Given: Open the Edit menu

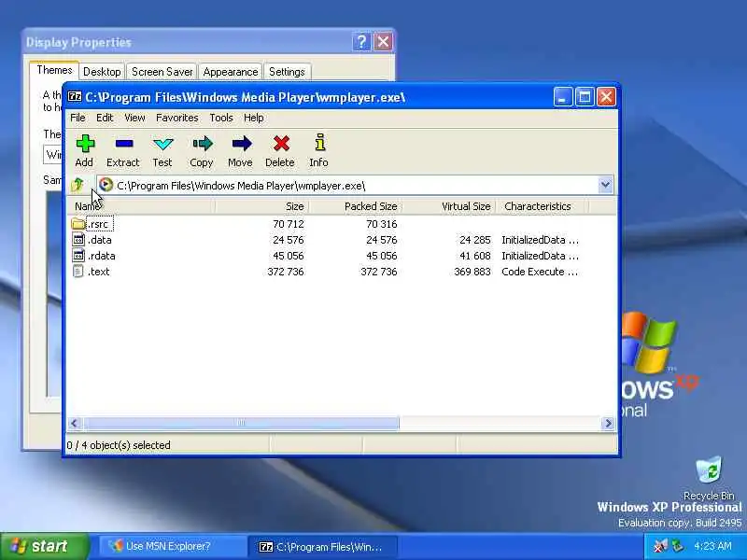Looking at the screenshot, I should click(x=105, y=118).
